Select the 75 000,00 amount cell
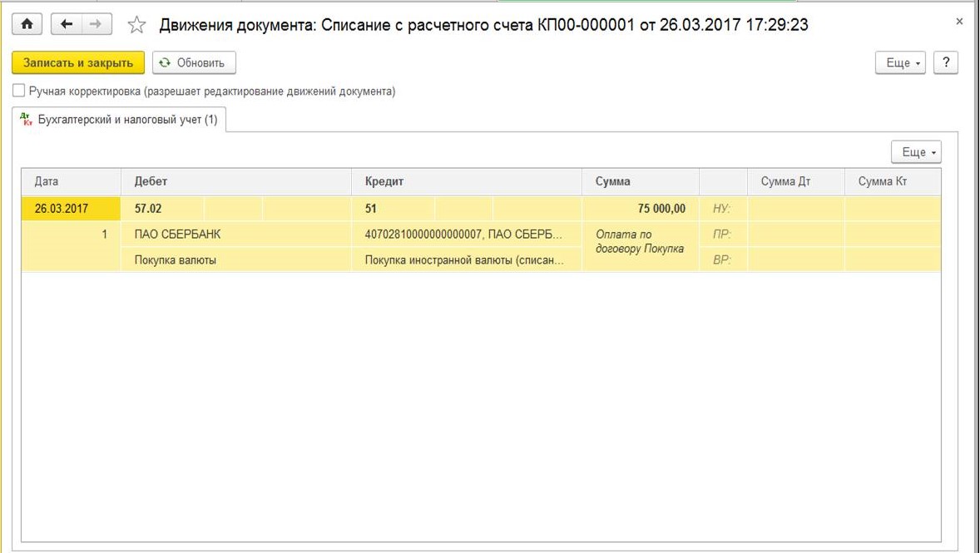The width and height of the screenshot is (980, 553). coord(641,209)
